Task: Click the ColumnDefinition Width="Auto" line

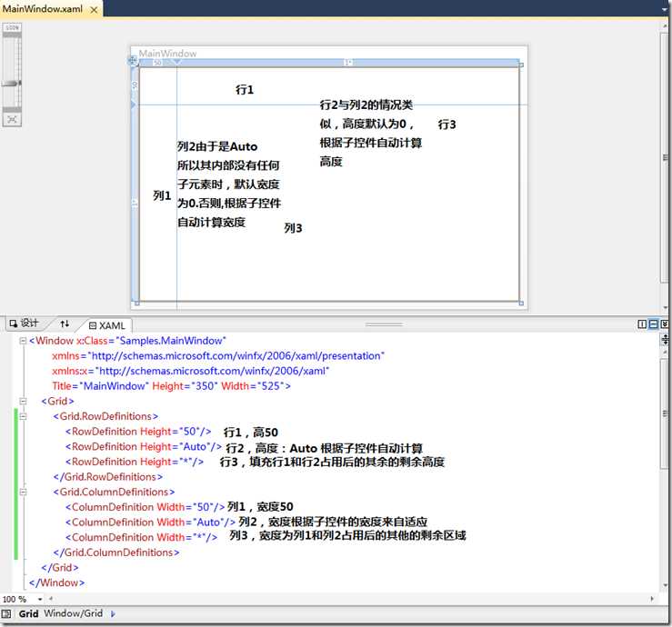Action: pos(150,522)
